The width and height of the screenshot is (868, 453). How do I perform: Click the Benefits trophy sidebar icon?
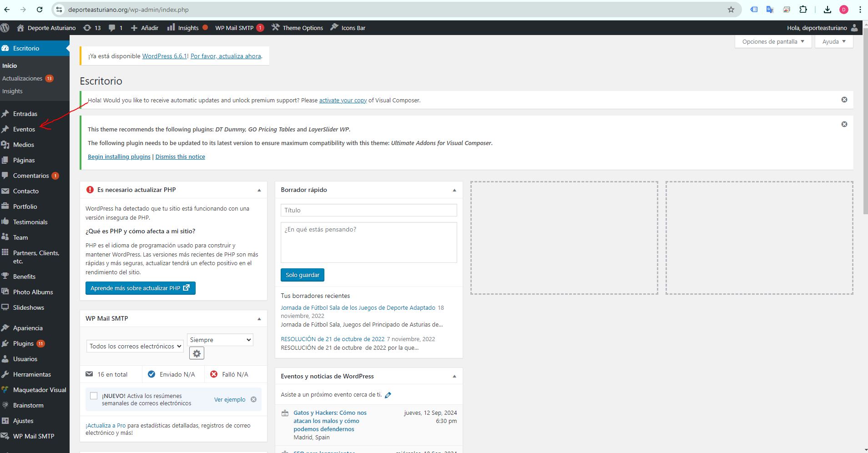click(5, 276)
